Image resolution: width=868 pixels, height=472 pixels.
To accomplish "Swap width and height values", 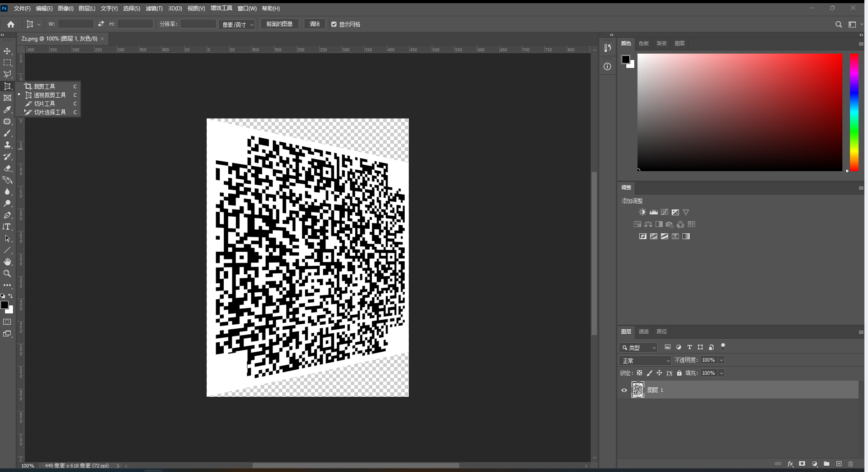I will [x=101, y=24].
